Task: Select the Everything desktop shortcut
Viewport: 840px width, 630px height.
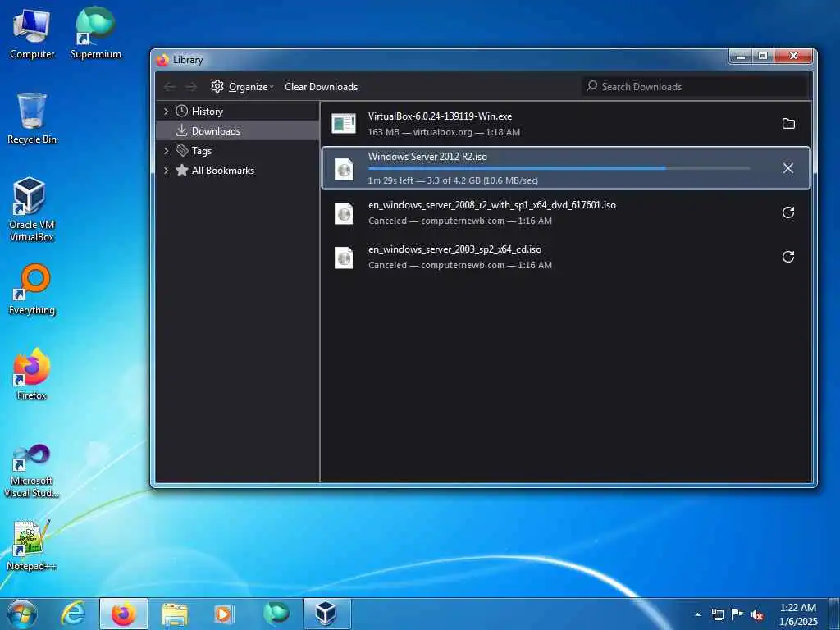Action: click(x=32, y=290)
